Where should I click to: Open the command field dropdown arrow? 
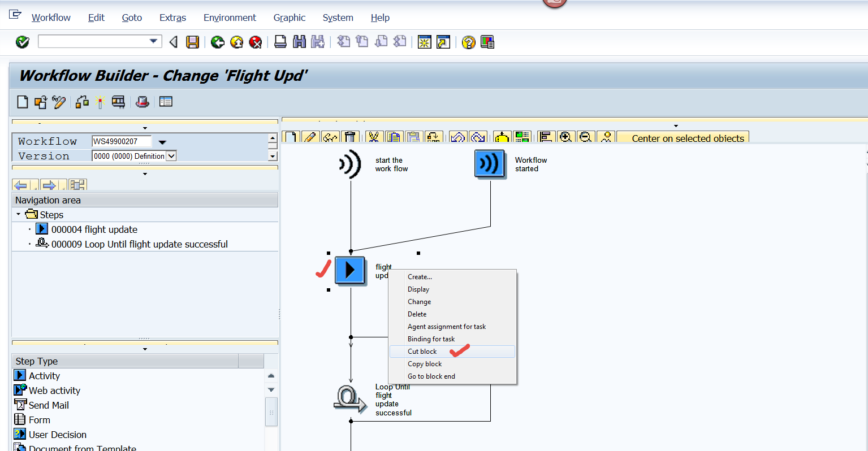153,41
